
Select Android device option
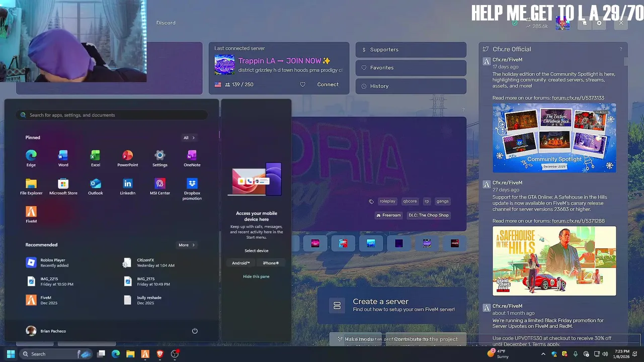(240, 263)
